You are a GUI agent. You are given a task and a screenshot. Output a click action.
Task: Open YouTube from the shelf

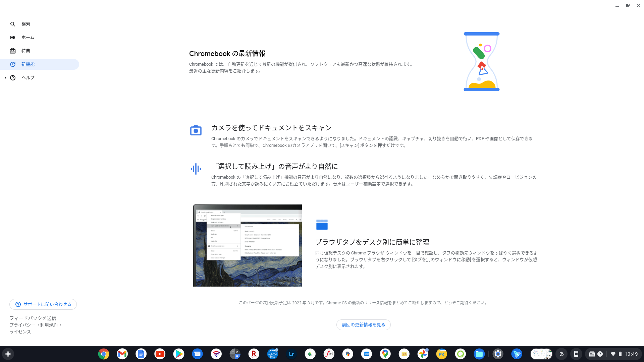tap(160, 354)
